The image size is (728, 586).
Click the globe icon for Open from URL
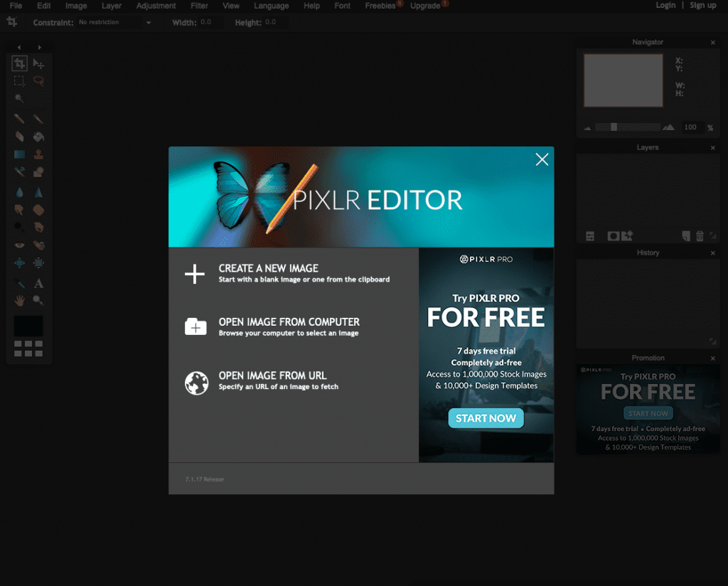[x=196, y=383]
